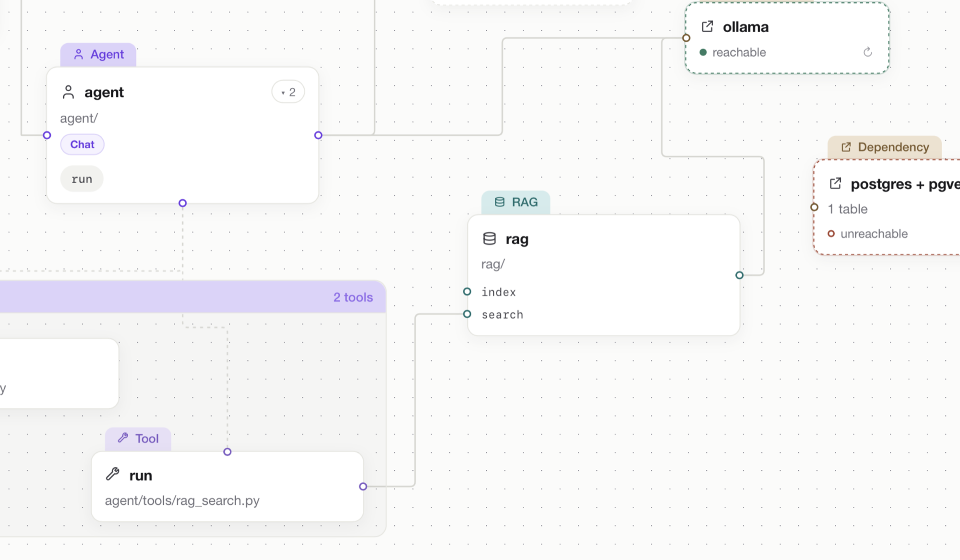Select the RAG type tag
Image resolution: width=960 pixels, height=560 pixels.
(x=516, y=202)
